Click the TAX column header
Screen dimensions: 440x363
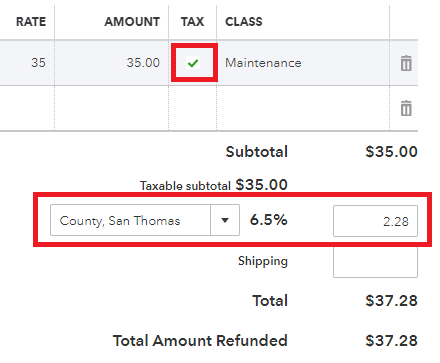coord(192,22)
